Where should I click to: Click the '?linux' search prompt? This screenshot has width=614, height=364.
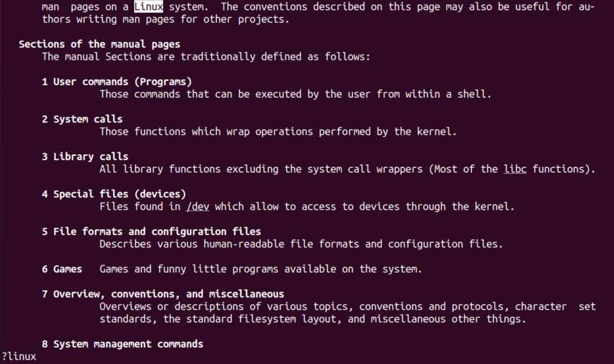click(x=19, y=357)
